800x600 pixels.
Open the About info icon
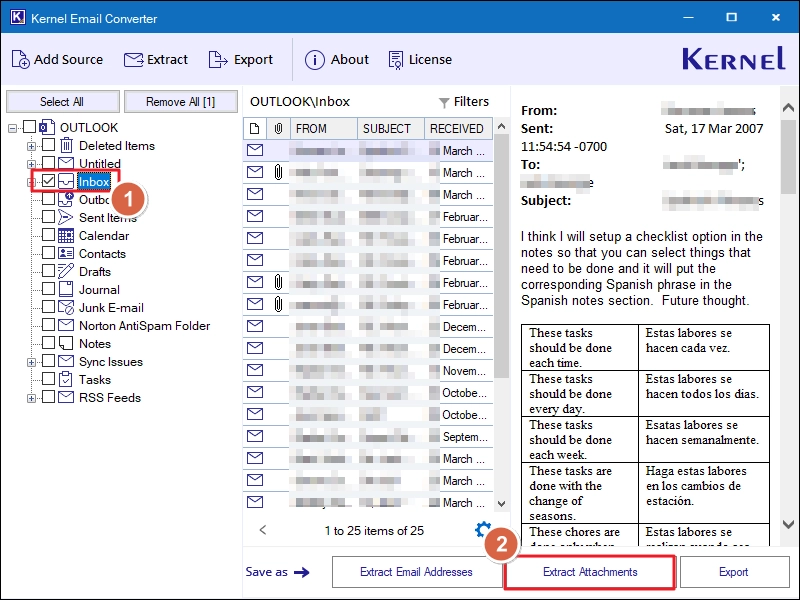[314, 60]
